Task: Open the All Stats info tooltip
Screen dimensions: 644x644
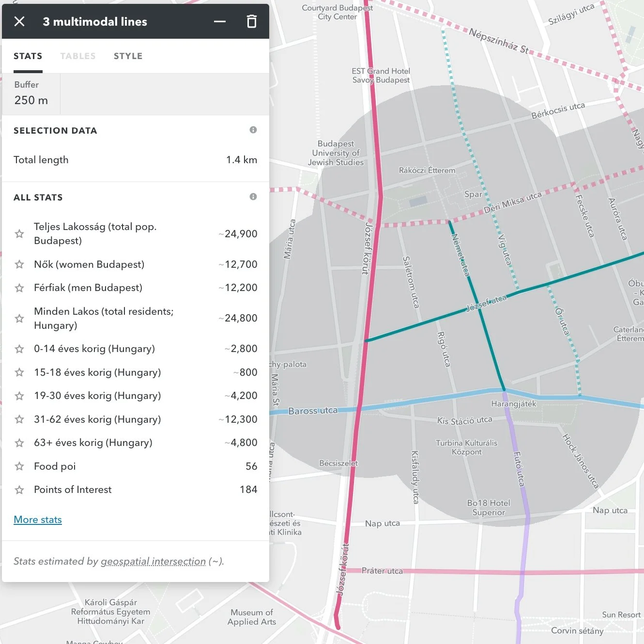Action: 253,197
